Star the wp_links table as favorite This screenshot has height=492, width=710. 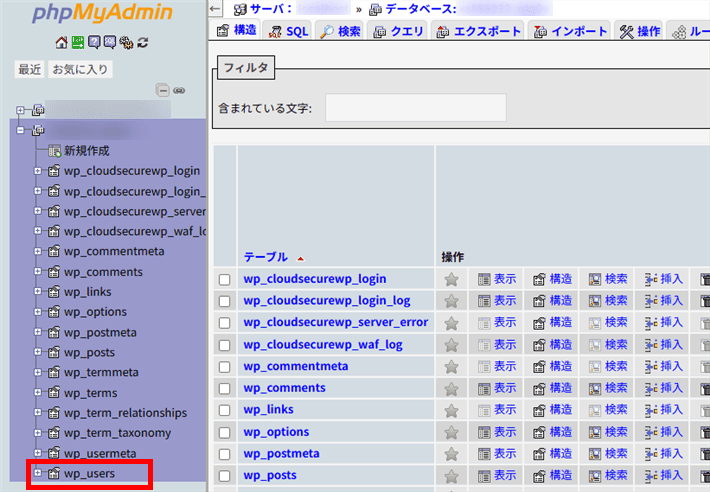451,411
